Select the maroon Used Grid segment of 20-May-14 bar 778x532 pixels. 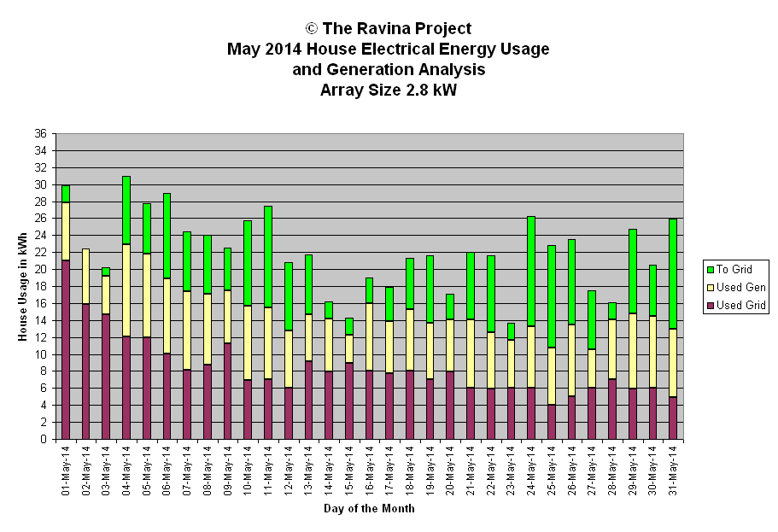tap(450, 406)
